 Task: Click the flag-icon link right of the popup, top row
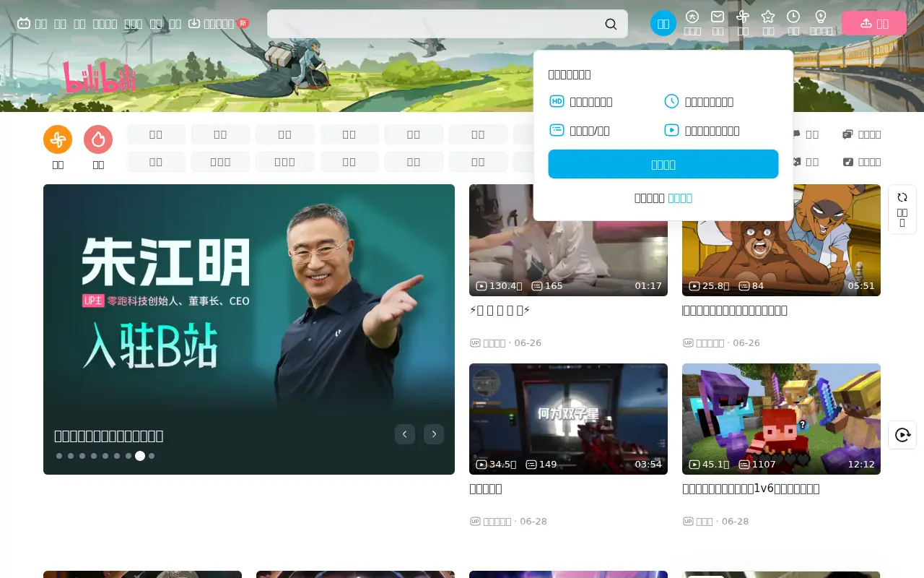click(805, 134)
